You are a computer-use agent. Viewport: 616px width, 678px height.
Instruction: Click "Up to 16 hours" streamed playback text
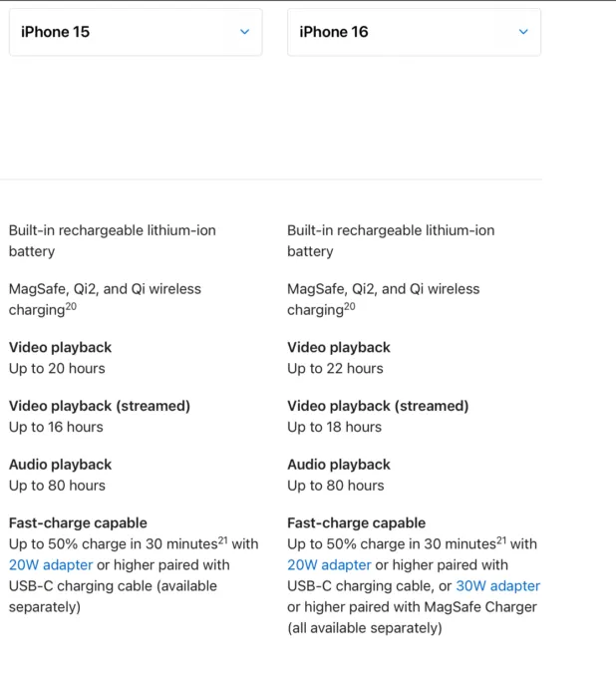point(56,427)
